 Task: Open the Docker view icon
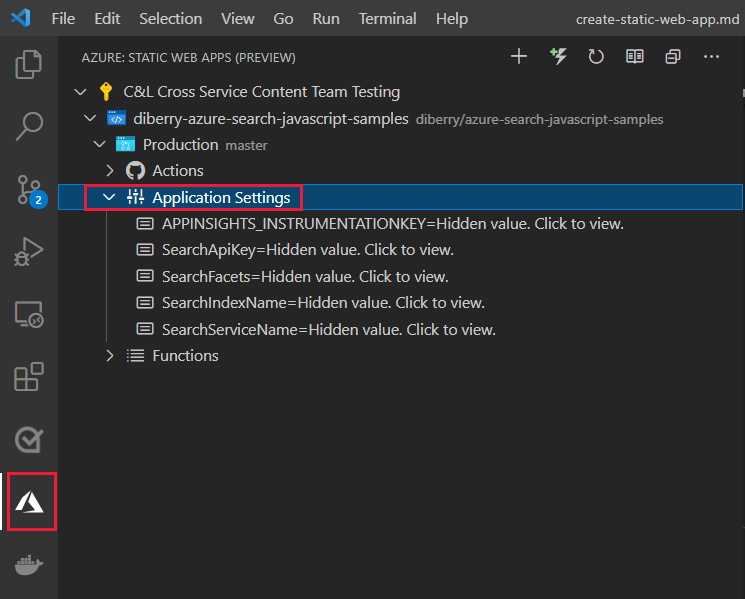click(x=29, y=564)
